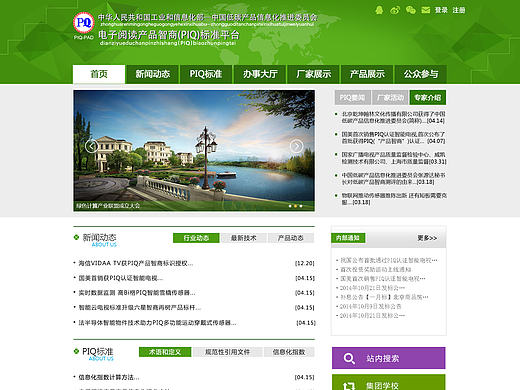Screen dimensions: 520x390
Task: Click the 登录 login link
Action: point(441,10)
